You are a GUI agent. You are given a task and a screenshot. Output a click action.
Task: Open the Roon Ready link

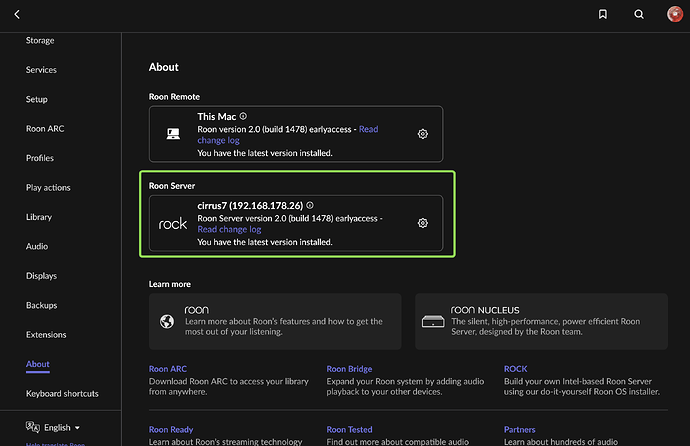point(171,429)
